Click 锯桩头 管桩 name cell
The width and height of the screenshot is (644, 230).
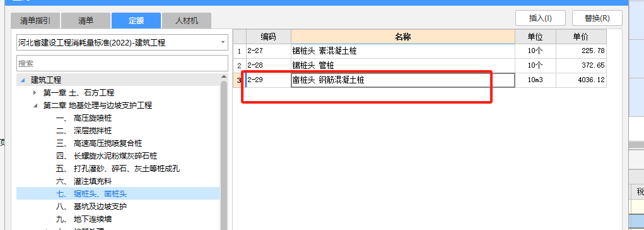point(403,66)
